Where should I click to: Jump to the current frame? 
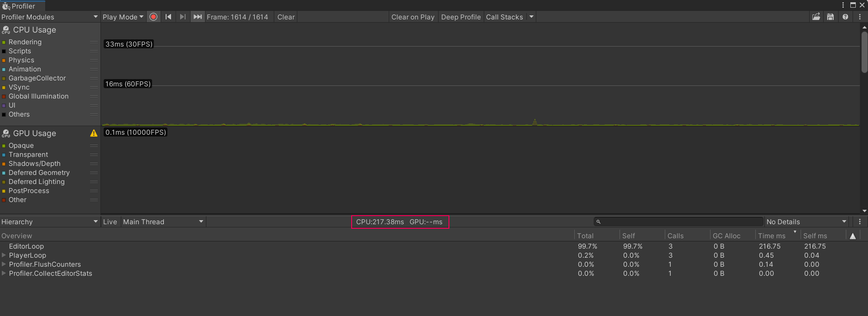coord(198,17)
